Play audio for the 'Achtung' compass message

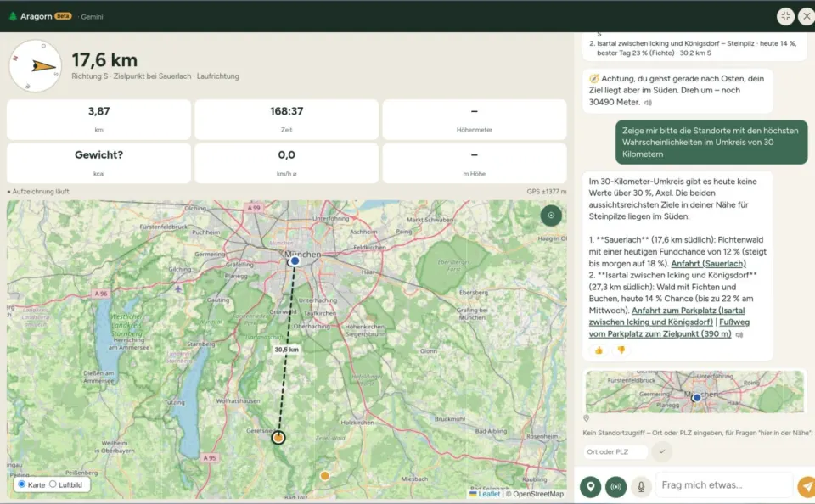[648, 103]
